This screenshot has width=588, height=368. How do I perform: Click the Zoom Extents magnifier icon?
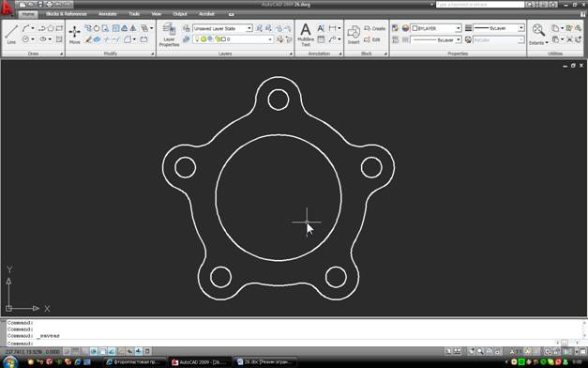pos(538,30)
